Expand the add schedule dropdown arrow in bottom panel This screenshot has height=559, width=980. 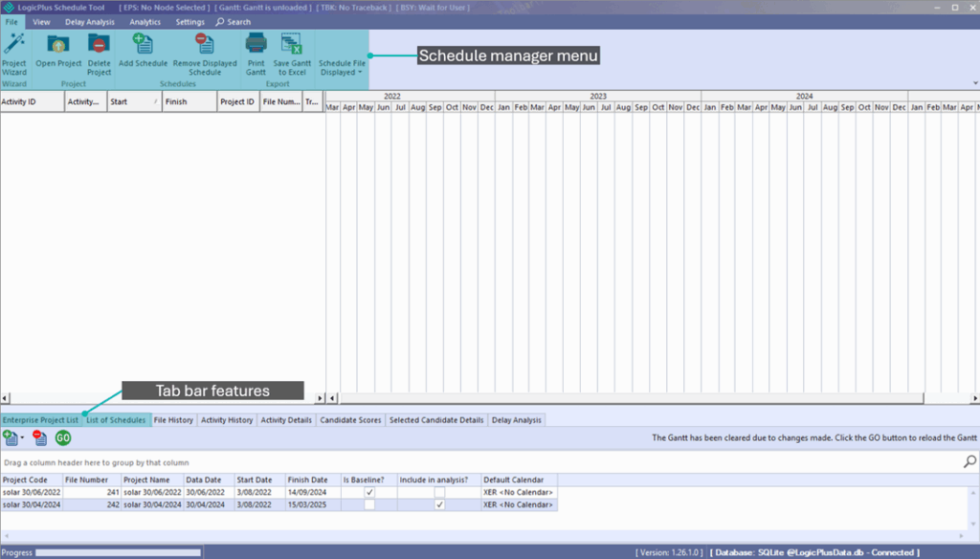point(22,438)
